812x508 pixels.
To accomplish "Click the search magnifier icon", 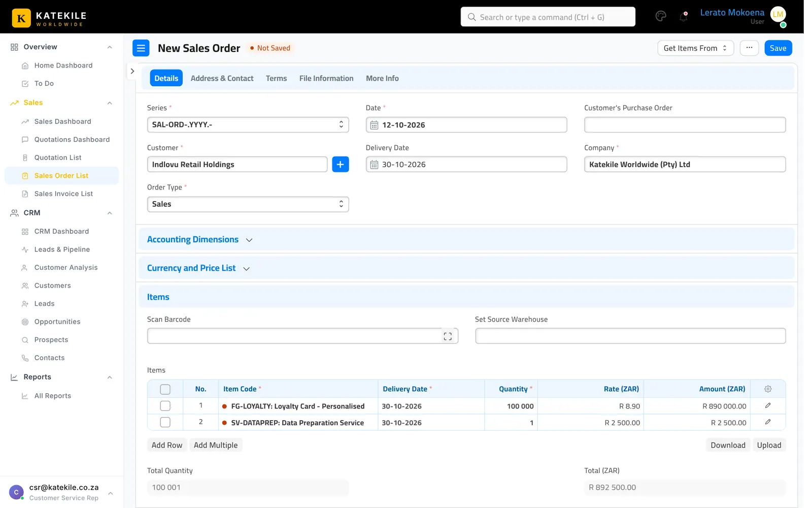I will pos(472,17).
